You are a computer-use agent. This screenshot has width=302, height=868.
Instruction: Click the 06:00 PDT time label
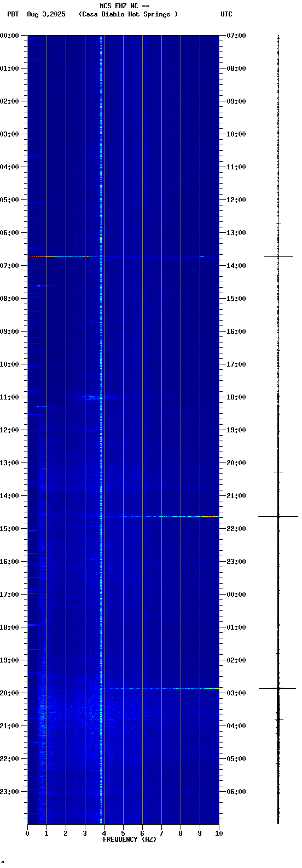[x=9, y=232]
